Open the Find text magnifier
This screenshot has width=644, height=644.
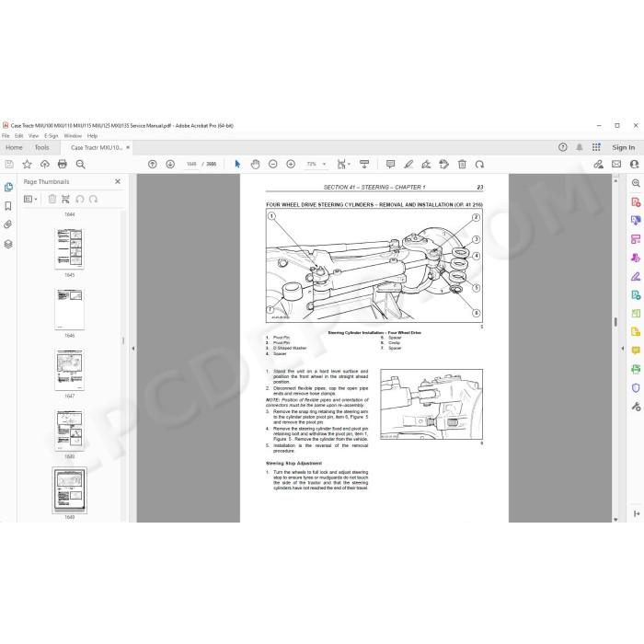coord(81,165)
